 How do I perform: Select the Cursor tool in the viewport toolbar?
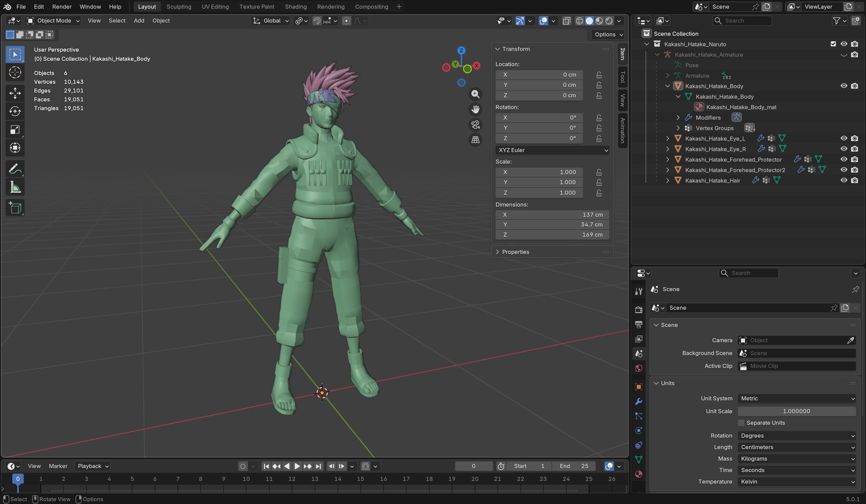(15, 72)
